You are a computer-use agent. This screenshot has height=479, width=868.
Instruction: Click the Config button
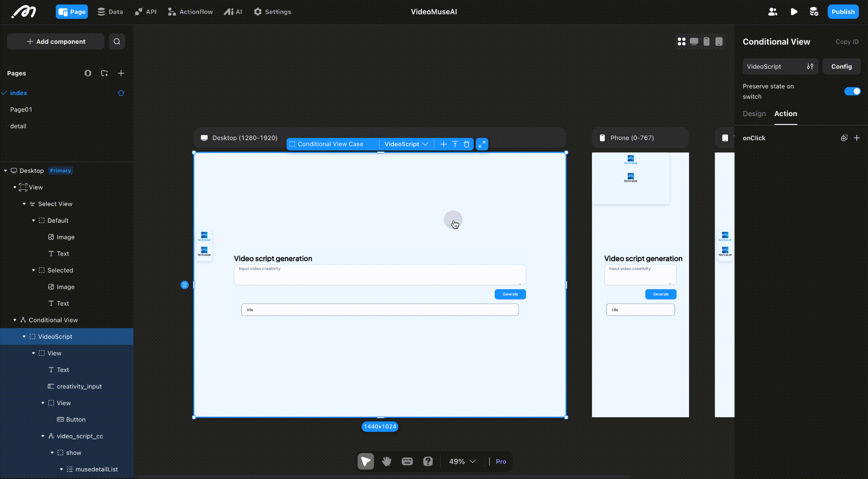coord(841,67)
